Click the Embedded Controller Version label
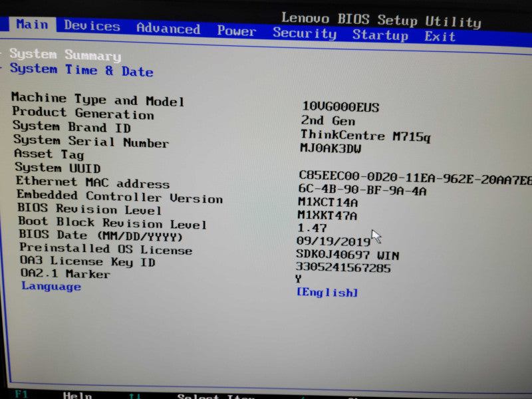Image resolution: width=532 pixels, height=399 pixels. pyautogui.click(x=120, y=196)
